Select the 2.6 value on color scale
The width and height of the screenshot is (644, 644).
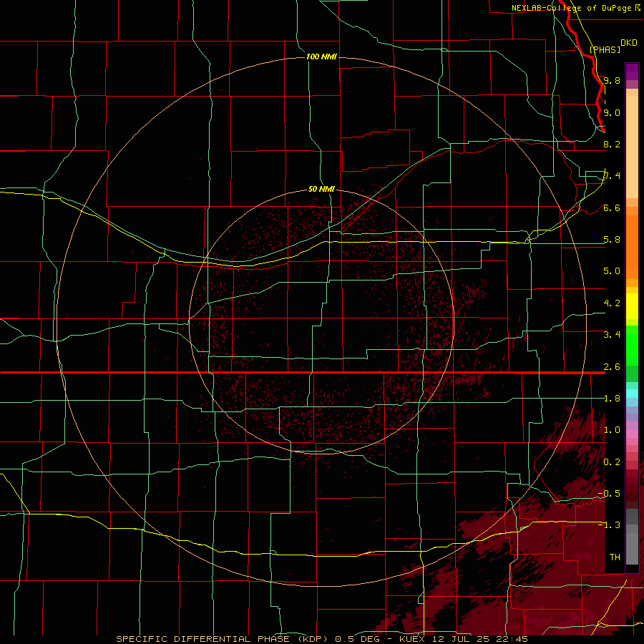click(612, 367)
